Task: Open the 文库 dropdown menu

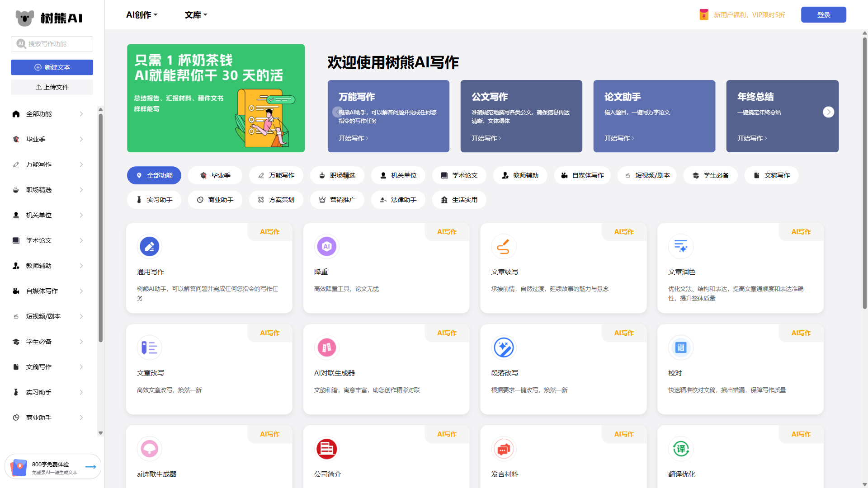Action: point(196,15)
